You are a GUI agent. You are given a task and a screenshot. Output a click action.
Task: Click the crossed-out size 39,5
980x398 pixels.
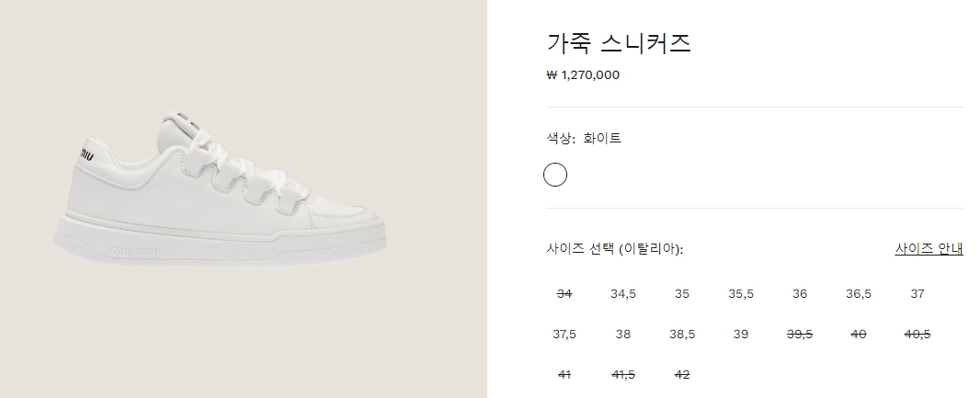[x=800, y=335]
